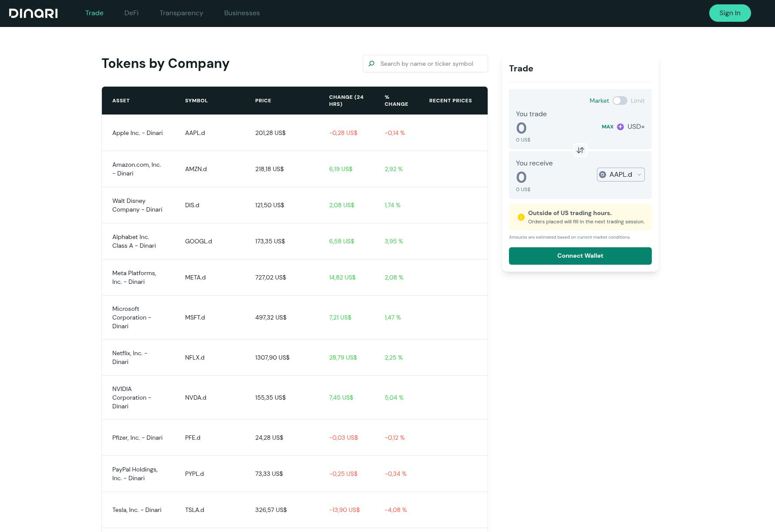Click the You receive amount field
The height and width of the screenshot is (532, 775).
tap(521, 177)
